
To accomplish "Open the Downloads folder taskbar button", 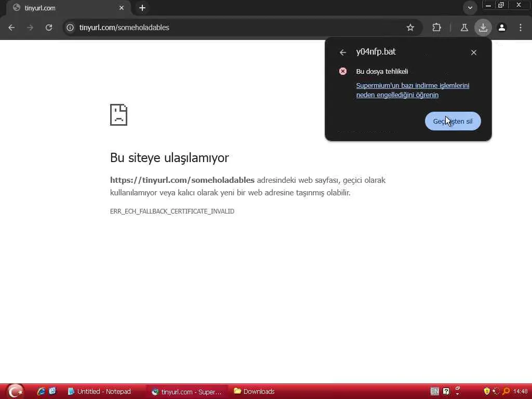I will point(254,392).
